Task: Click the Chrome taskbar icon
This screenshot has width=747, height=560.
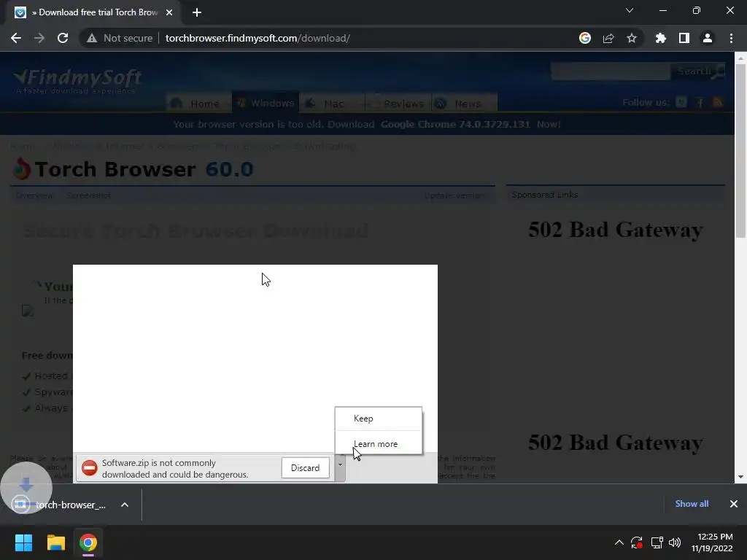Action: click(x=88, y=542)
